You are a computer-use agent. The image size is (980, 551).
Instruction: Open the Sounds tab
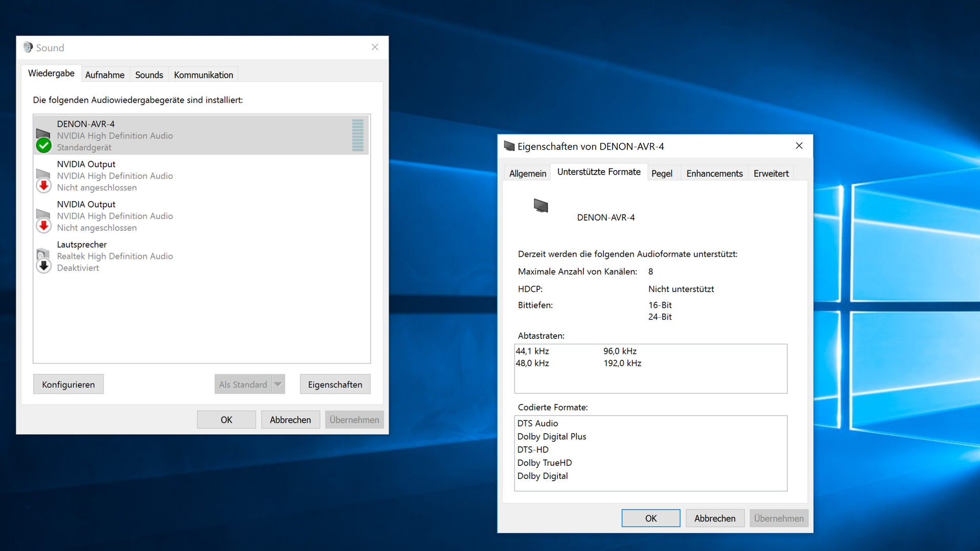(149, 75)
